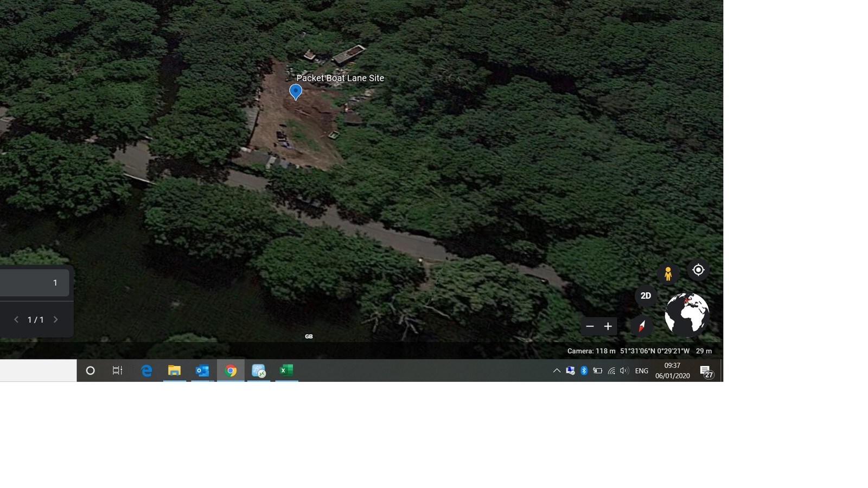Click the blue Packet Boat Lane Site pin
Image resolution: width=868 pixels, height=488 pixels.
296,91
